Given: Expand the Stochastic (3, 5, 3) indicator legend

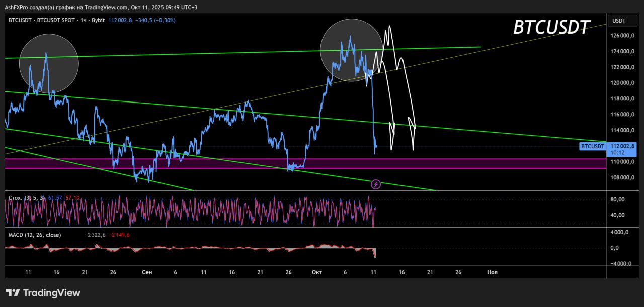Looking at the screenshot, I should point(23,198).
